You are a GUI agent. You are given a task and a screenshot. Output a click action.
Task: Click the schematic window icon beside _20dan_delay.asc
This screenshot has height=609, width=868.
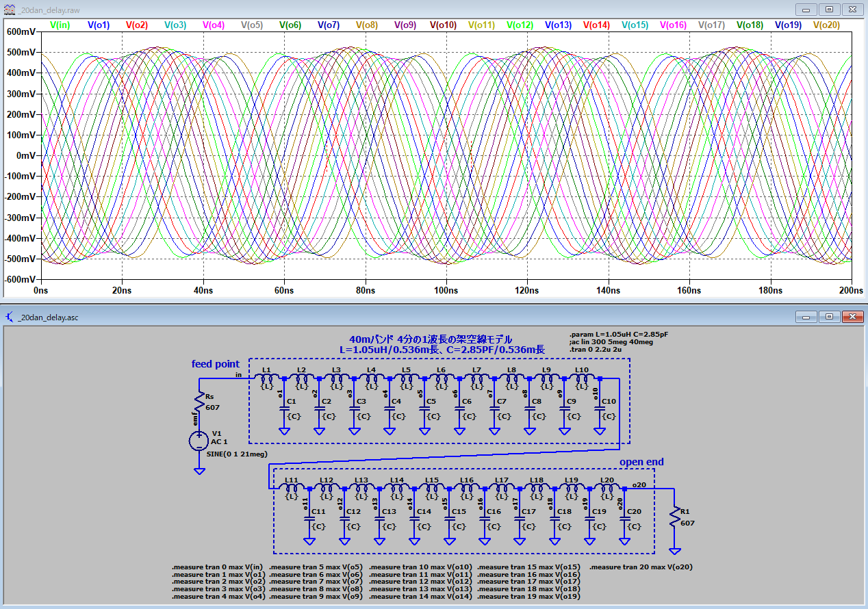10,318
